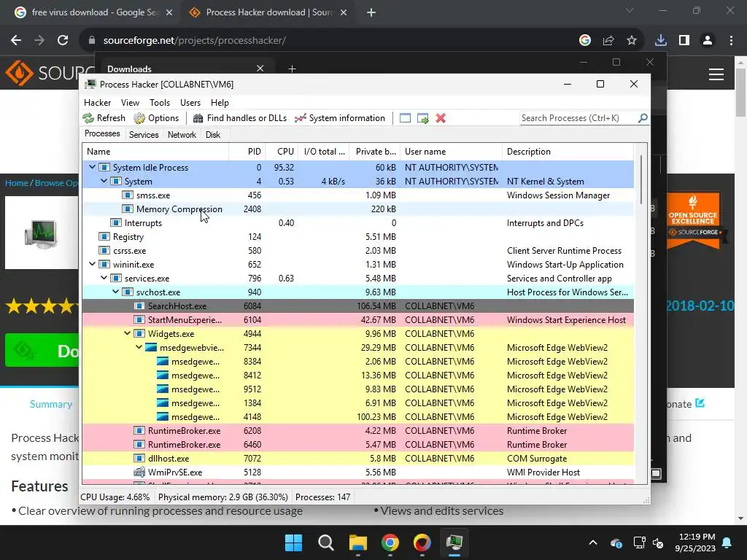
Task: Select StartMenuExperienceHost row
Action: (x=358, y=319)
